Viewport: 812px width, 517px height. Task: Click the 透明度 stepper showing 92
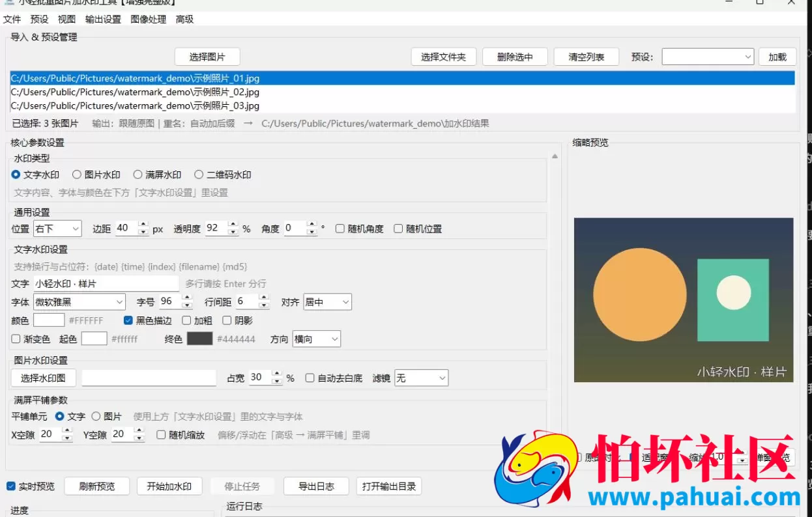222,229
